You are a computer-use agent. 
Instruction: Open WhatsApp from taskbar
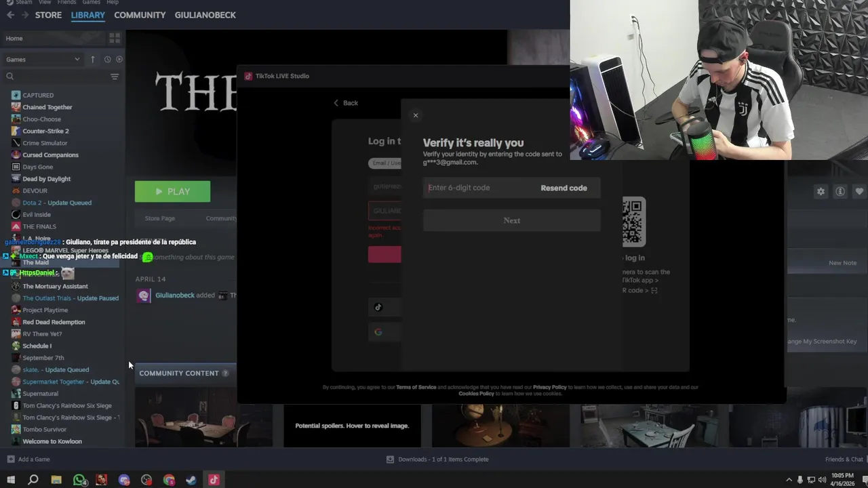click(x=79, y=480)
